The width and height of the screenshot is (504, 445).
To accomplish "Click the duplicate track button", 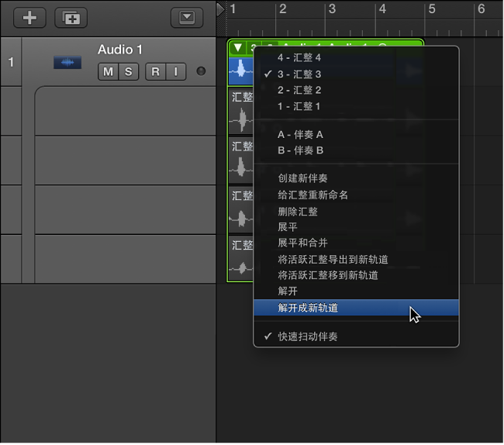I will 71,18.
